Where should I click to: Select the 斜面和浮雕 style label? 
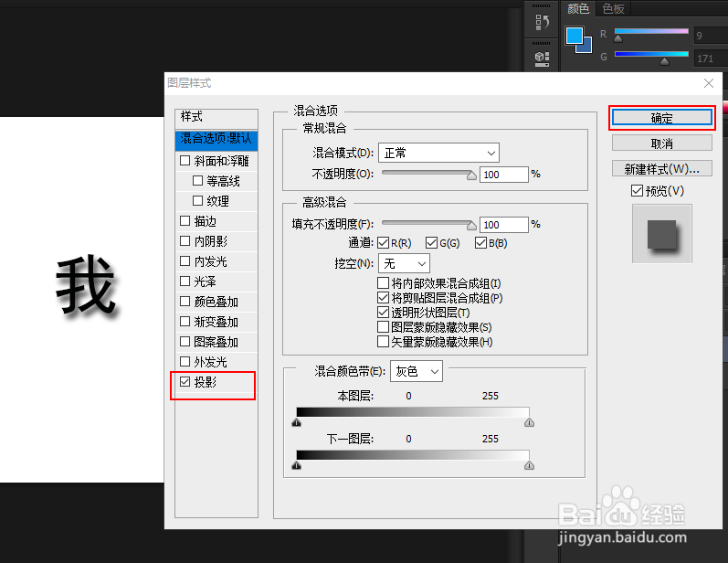(221, 161)
